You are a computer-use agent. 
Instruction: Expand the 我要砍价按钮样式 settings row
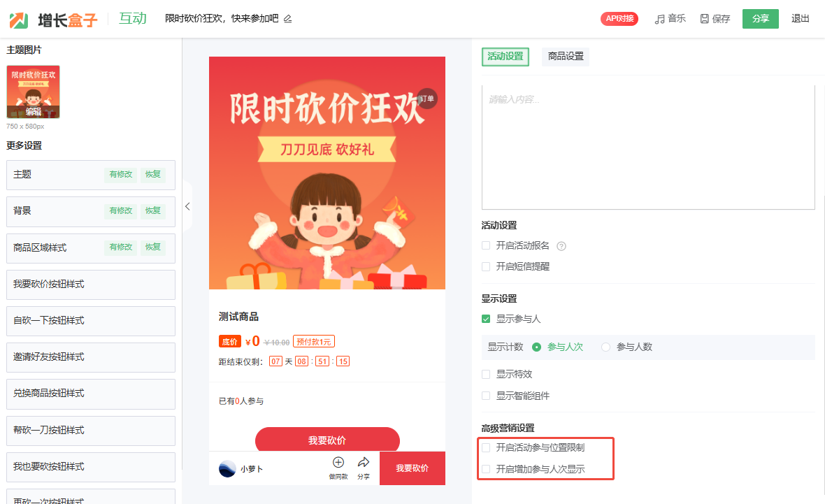[x=90, y=285]
